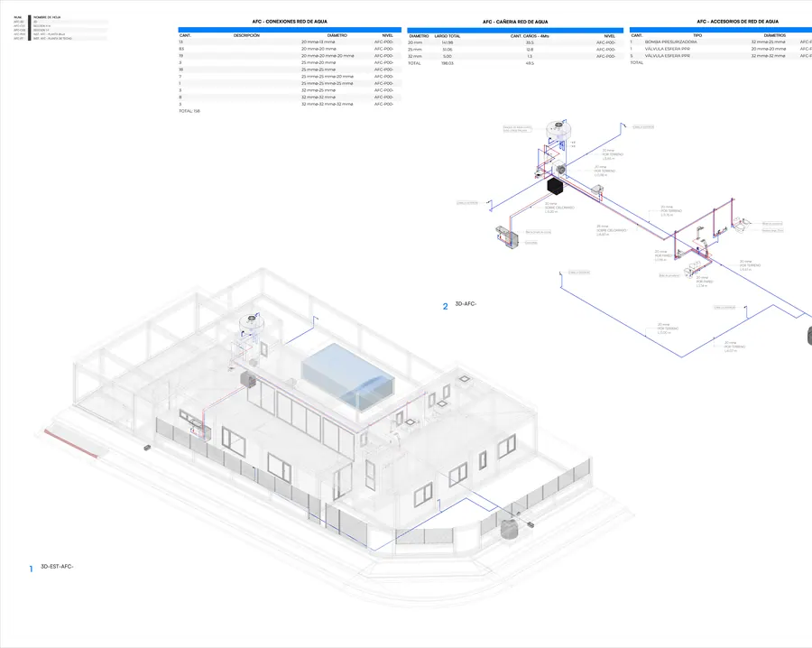Click the 'NOMBRE DE HOJA' sheet list header

[x=47, y=17]
